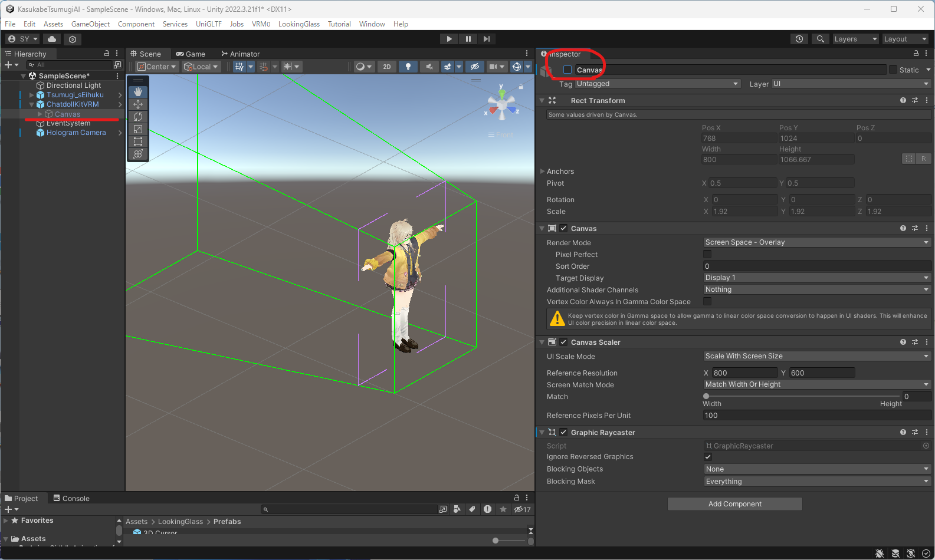Open the VRM0 menu
The height and width of the screenshot is (560, 935).
point(261,24)
